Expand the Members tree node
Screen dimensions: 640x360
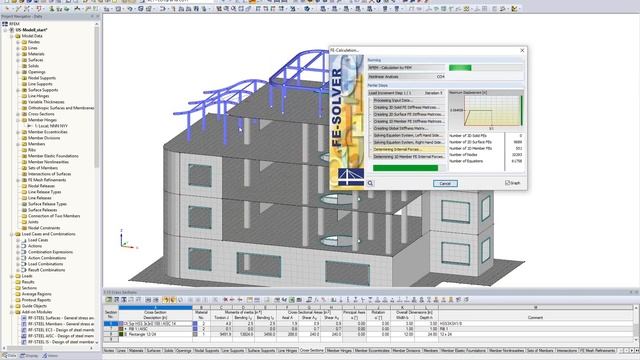tap(18, 144)
